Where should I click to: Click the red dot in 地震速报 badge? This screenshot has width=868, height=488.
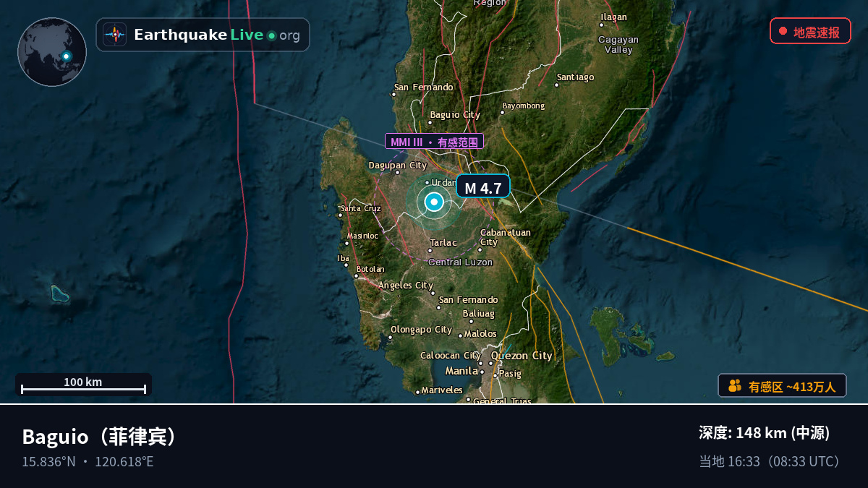[783, 31]
